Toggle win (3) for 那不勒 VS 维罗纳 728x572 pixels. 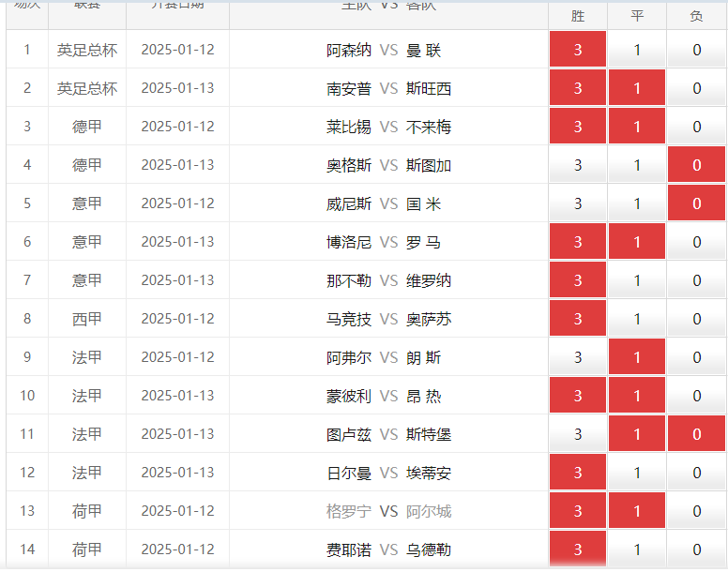pos(578,280)
